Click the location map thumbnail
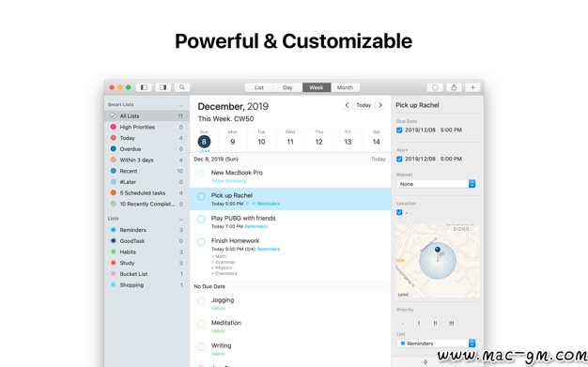 (x=438, y=261)
